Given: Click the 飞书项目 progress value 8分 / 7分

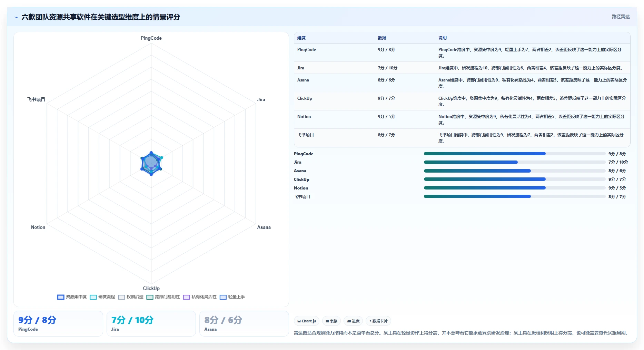Looking at the screenshot, I should tap(617, 197).
